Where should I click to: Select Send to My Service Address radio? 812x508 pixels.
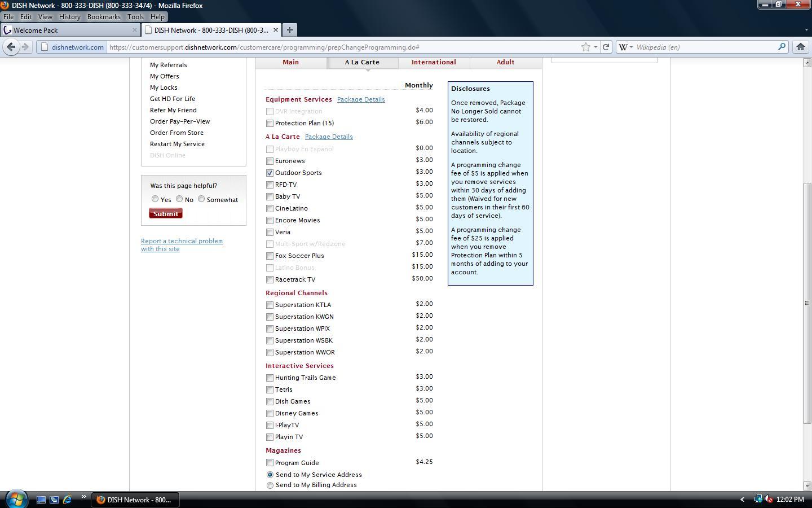pyautogui.click(x=270, y=475)
